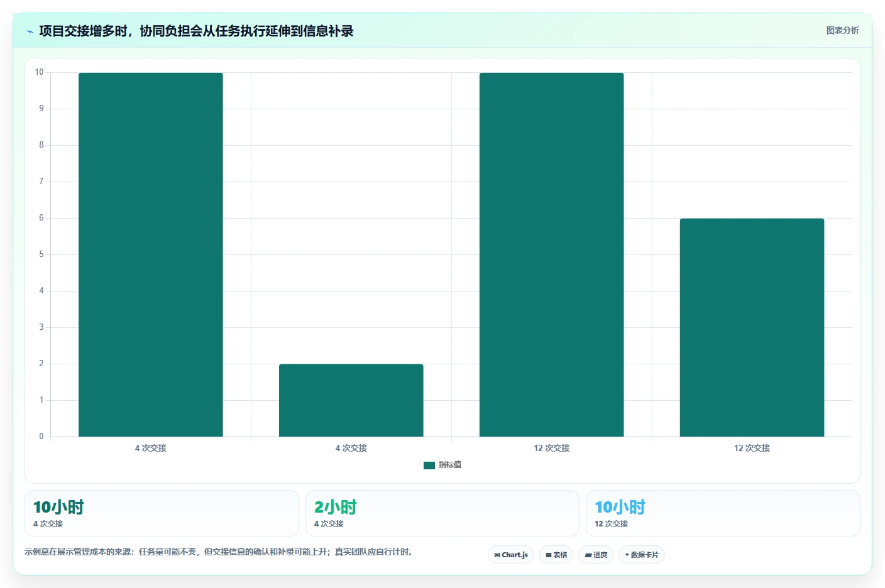Click the diamond icon inside 数据卡片 chip

coord(627,555)
